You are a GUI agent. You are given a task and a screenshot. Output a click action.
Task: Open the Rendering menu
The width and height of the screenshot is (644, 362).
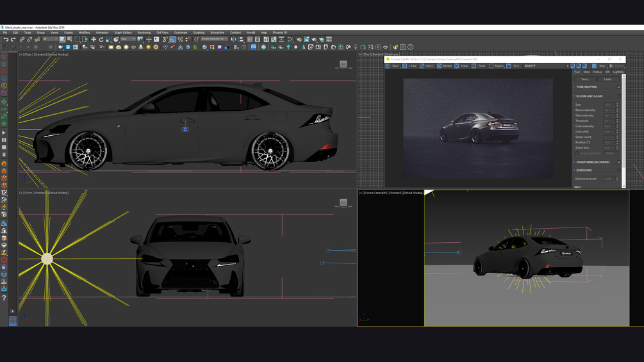coord(144,33)
